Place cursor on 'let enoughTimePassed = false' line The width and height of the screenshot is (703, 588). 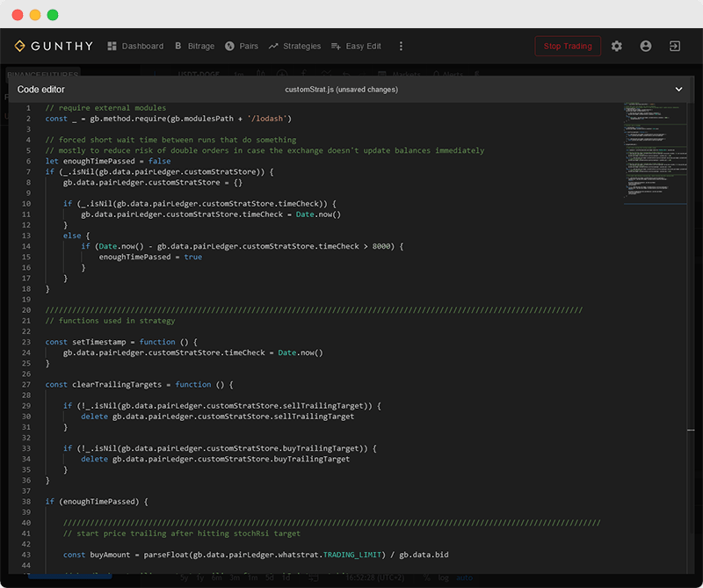pos(107,161)
